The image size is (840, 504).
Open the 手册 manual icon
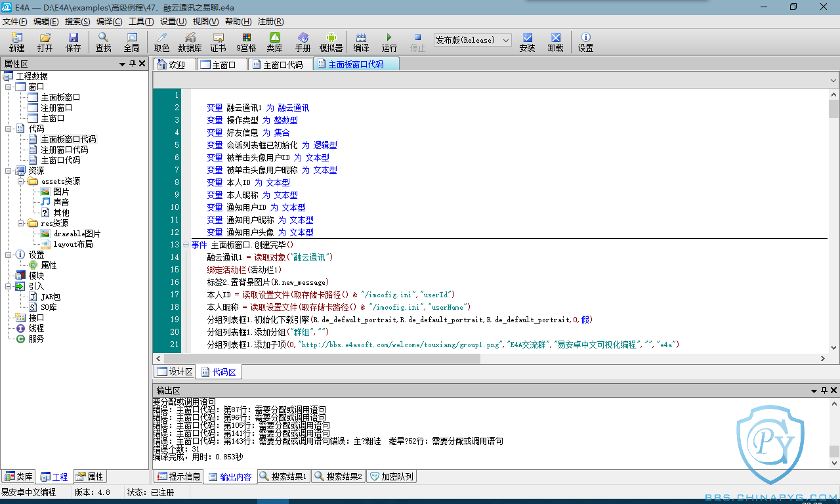coord(303,42)
